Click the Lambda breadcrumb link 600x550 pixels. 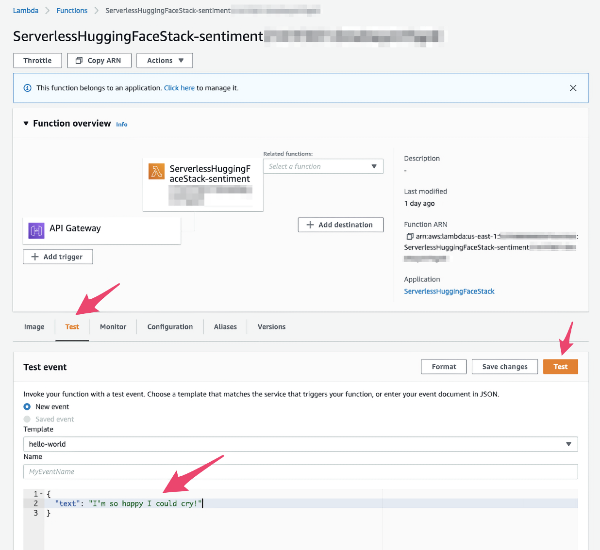tap(25, 10)
